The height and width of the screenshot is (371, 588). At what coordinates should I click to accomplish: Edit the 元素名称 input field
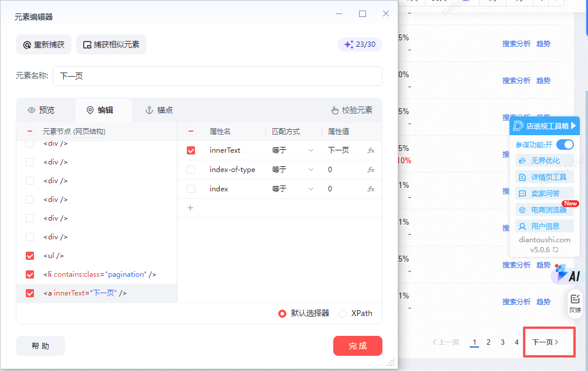(x=217, y=76)
